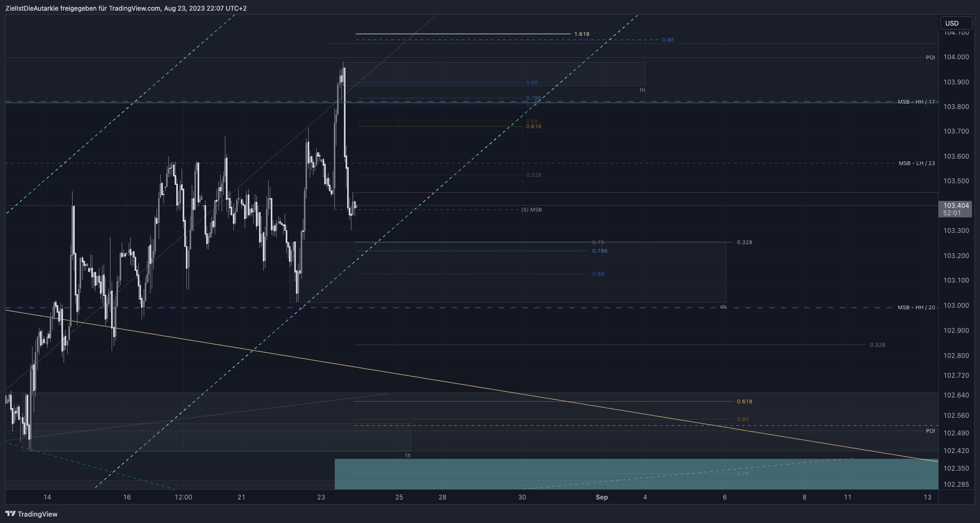Click the 103.700 price axis label
The height and width of the screenshot is (523, 980).
click(x=956, y=131)
